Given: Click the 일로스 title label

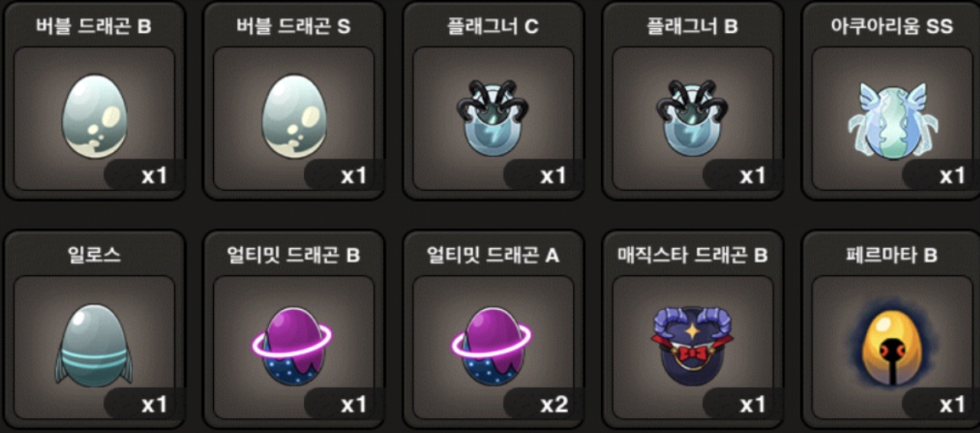Looking at the screenshot, I should [94, 255].
